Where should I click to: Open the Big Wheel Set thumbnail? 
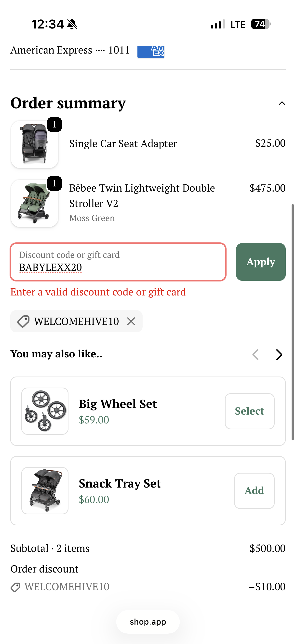45,411
